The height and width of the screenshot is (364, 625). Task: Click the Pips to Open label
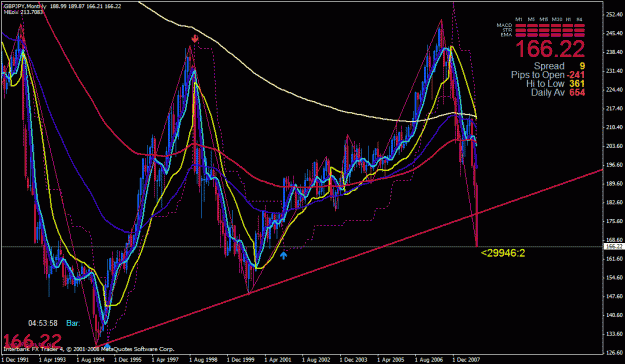[538, 75]
